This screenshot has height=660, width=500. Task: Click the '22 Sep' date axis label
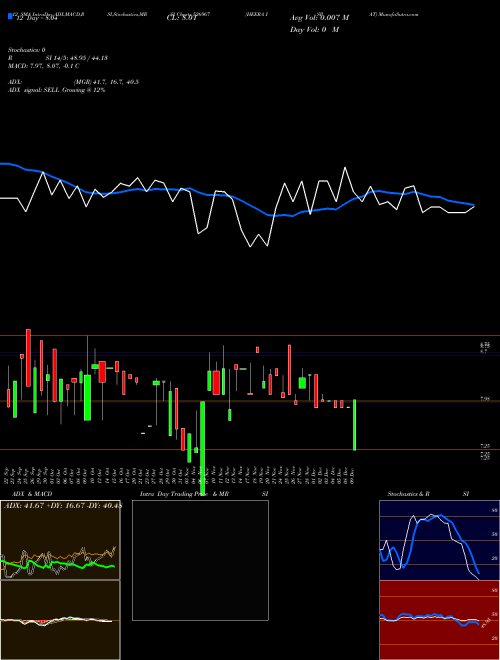pyautogui.click(x=7, y=474)
